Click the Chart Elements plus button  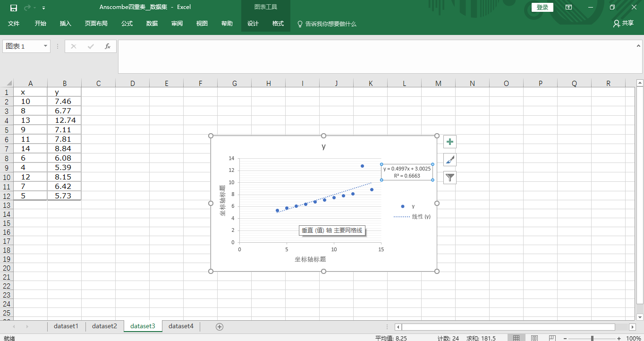450,141
